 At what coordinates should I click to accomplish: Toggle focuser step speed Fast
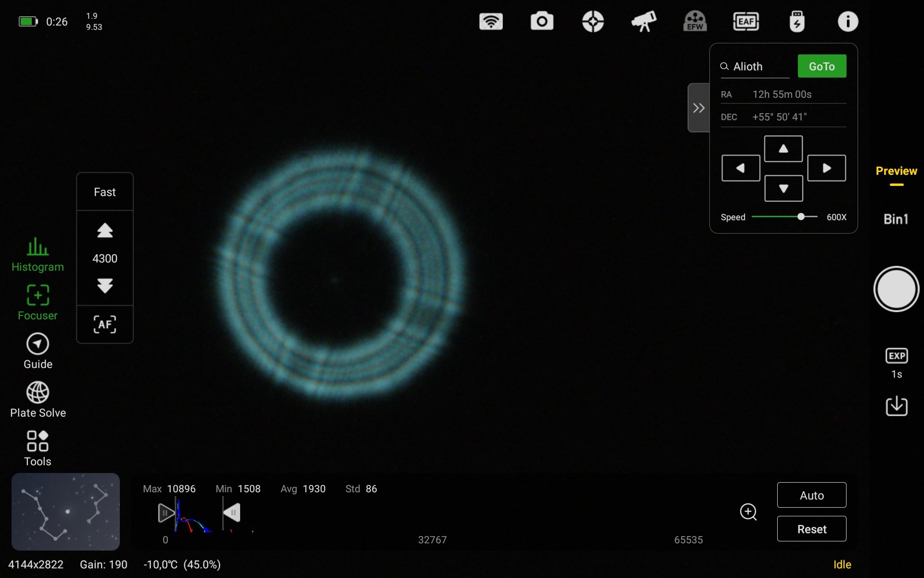[x=105, y=192]
